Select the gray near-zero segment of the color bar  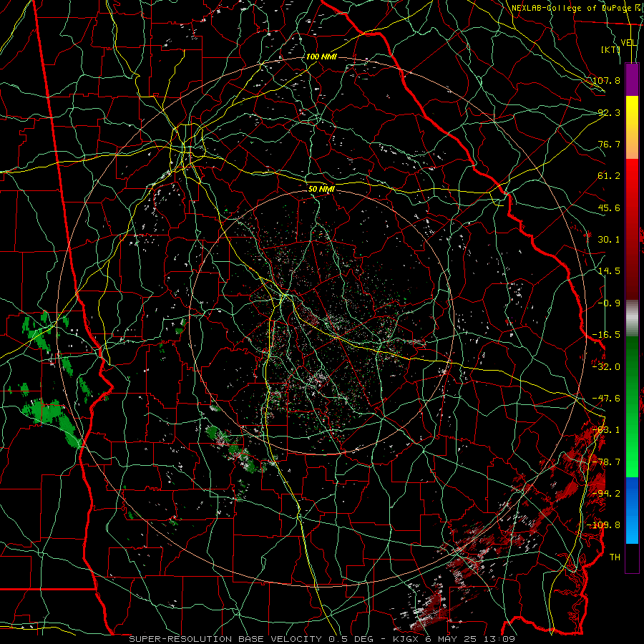click(x=632, y=318)
